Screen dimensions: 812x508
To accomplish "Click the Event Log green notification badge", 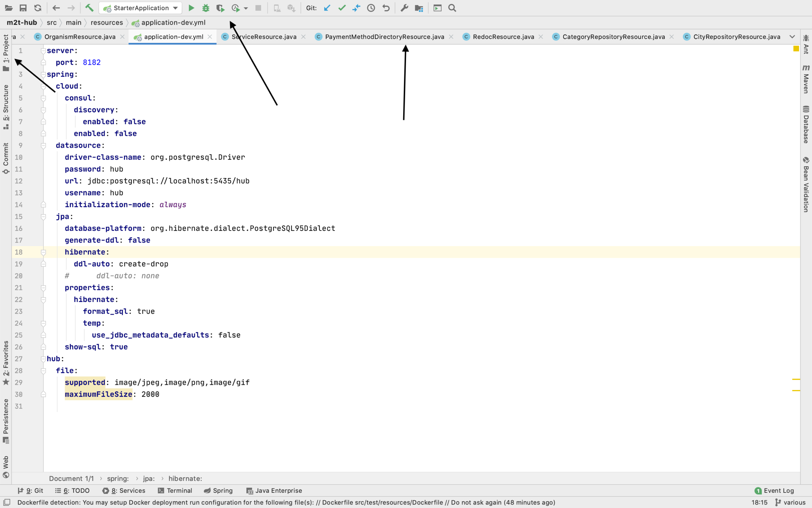I will [758, 491].
